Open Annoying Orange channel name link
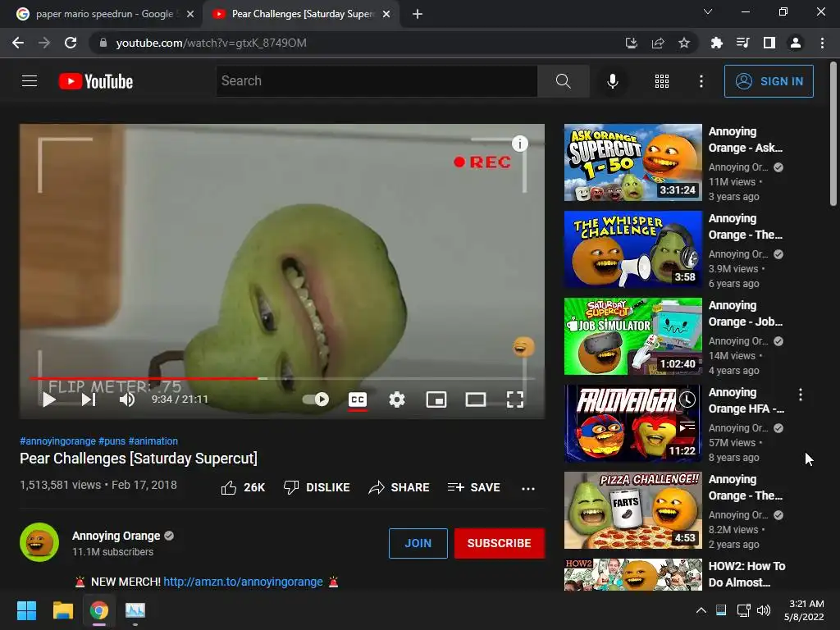 click(x=116, y=536)
